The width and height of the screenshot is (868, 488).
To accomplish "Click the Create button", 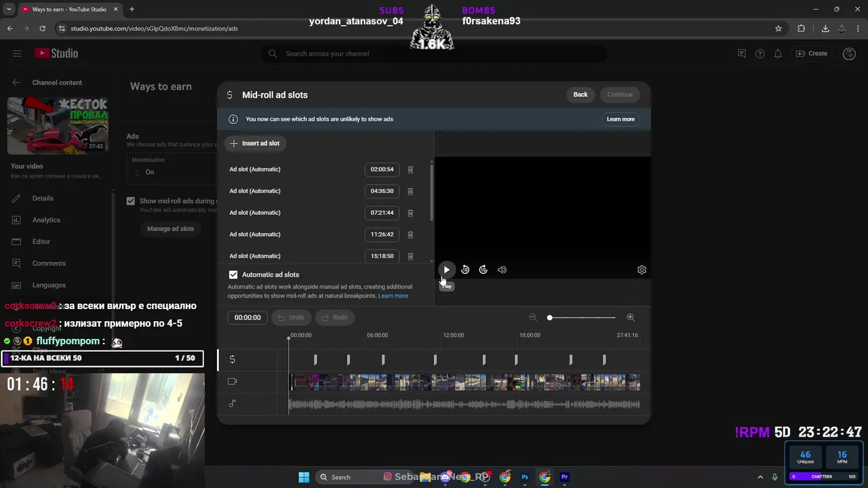I will pos(812,54).
